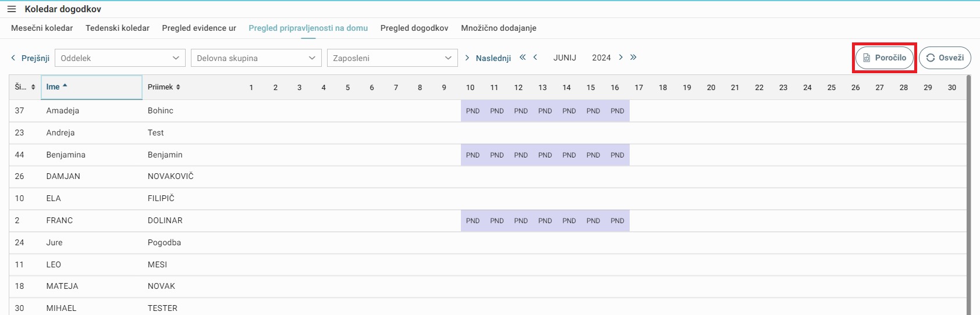
Task: Sort by the Priimek column arrows
Action: pyautogui.click(x=178, y=87)
